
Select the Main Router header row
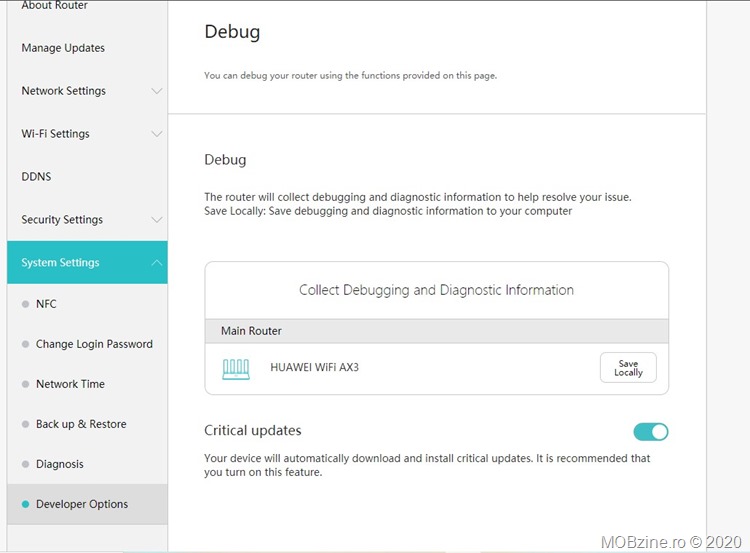tap(436, 331)
